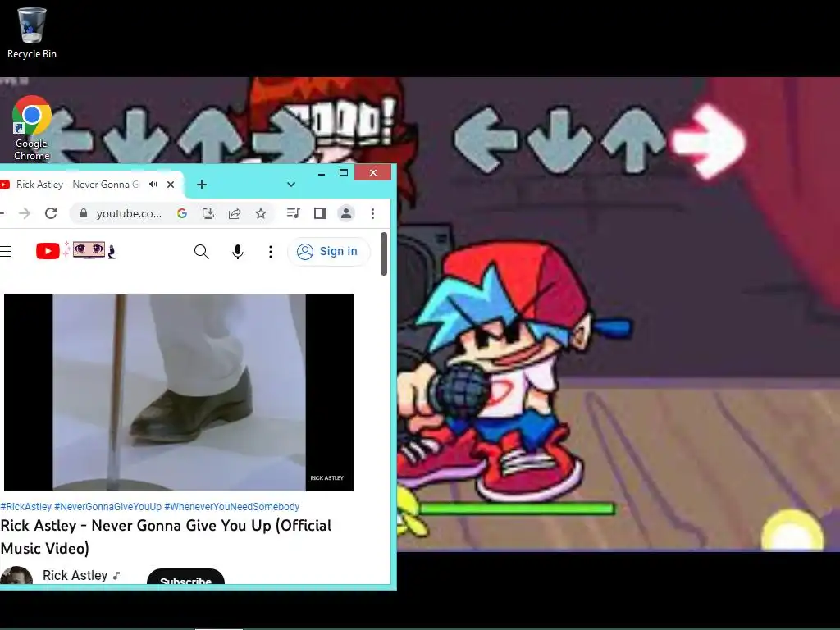Click the Sign in button
Screen dimensions: 840x630
(328, 251)
